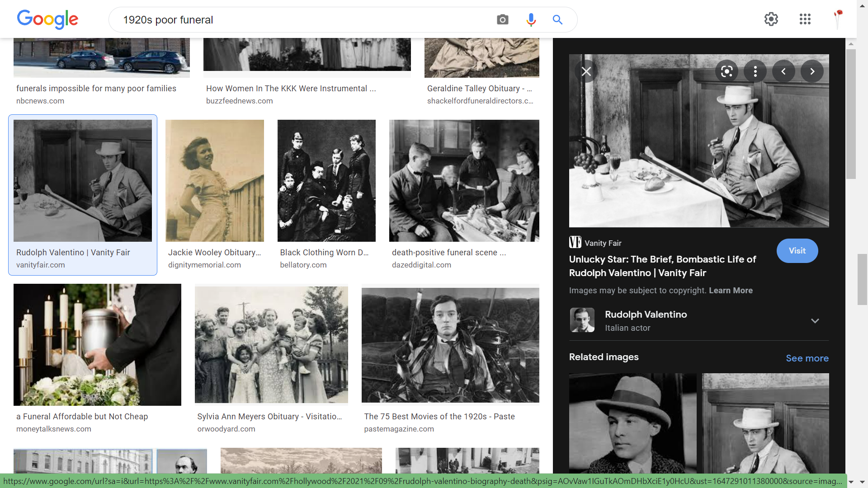Open the Jackie Wooley Obituary thumbnail
The image size is (868, 488).
point(214,181)
